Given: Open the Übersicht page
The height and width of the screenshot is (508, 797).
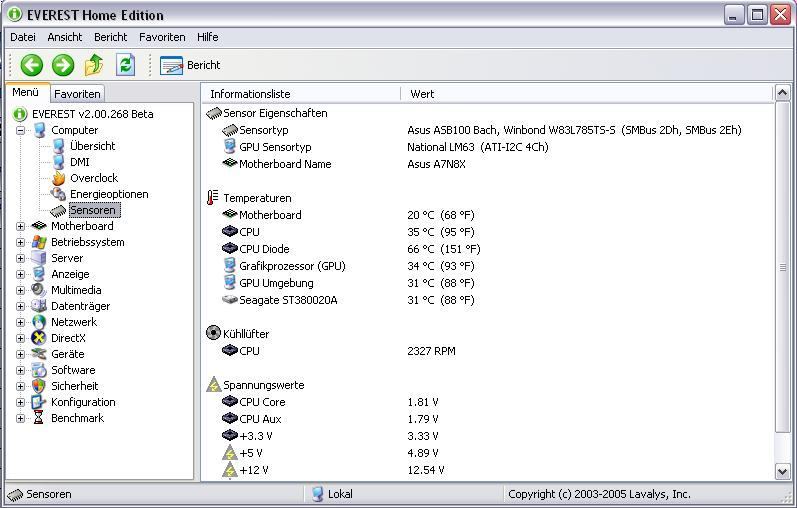Looking at the screenshot, I should [x=93, y=146].
